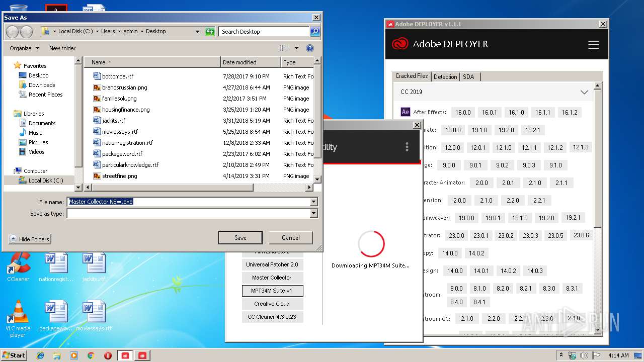Click the CC Cleaner 4.3.0.23 button
The width and height of the screenshot is (644, 362).
[272, 317]
